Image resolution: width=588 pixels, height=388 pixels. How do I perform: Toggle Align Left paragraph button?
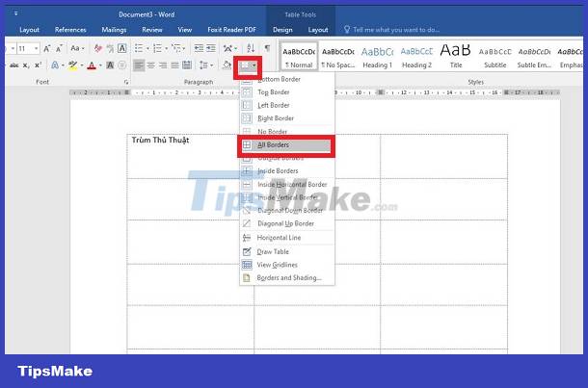pyautogui.click(x=139, y=65)
